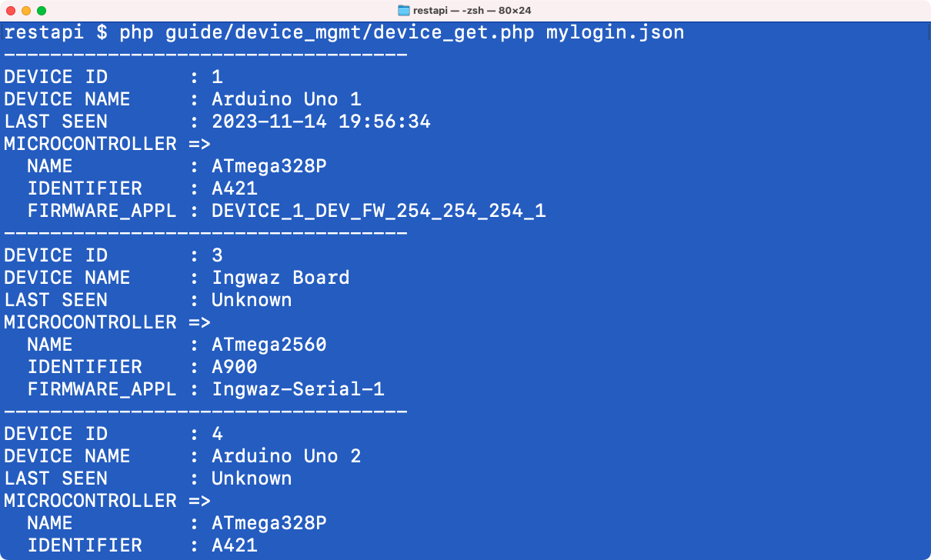Click the microcontroller name ATmega2560

pyautogui.click(x=269, y=345)
